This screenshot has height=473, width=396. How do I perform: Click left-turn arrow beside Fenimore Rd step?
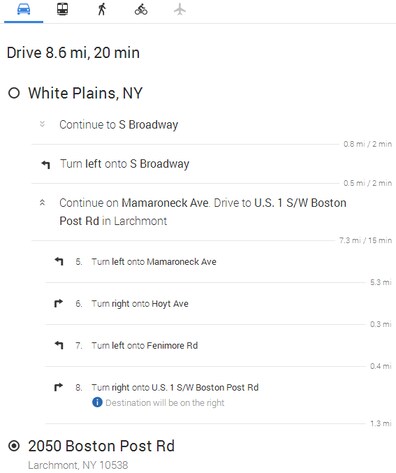click(x=59, y=345)
